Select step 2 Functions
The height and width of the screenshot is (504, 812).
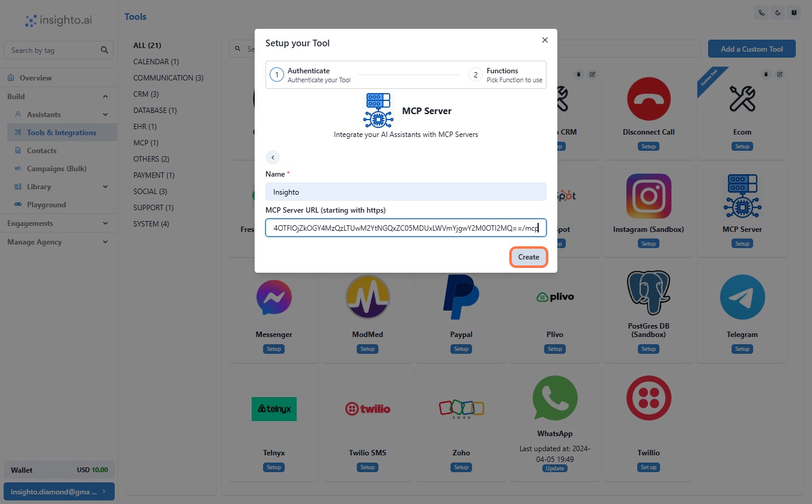[505, 75]
